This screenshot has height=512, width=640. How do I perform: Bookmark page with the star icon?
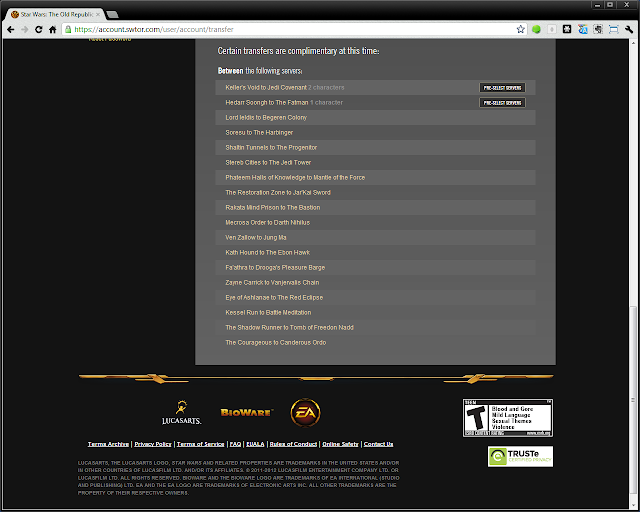[520, 29]
